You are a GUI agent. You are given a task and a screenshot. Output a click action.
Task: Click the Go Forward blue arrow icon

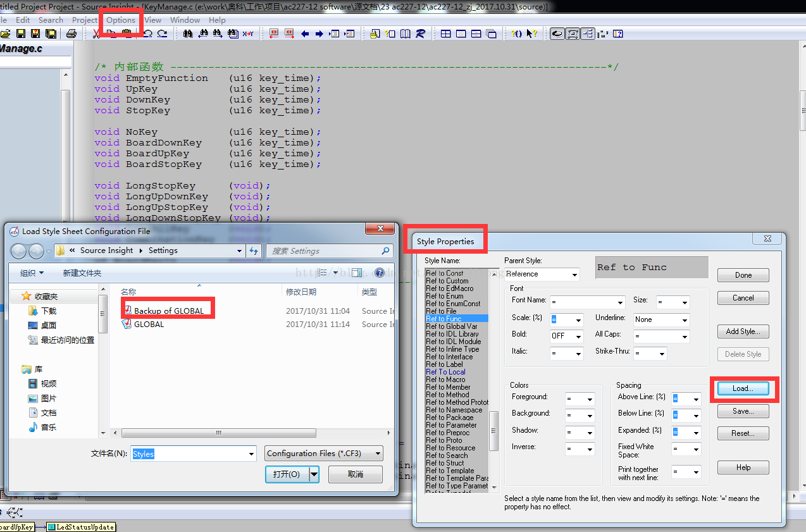(319, 34)
